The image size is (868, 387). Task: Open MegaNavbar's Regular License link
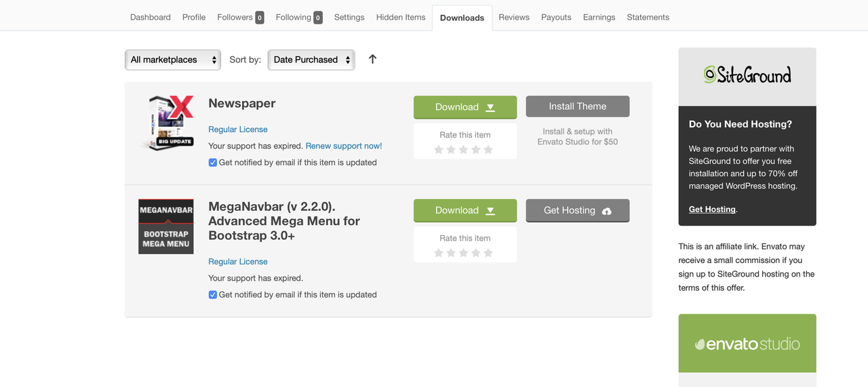[x=238, y=262]
